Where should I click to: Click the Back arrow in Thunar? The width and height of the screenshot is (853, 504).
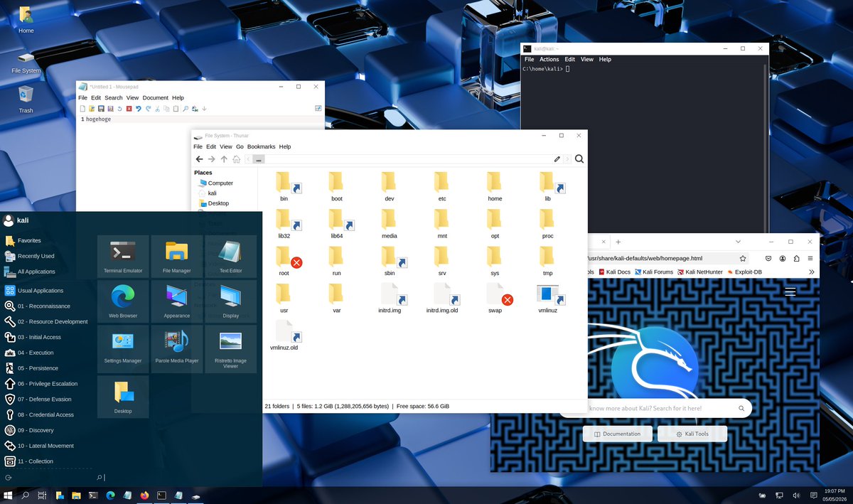pos(199,159)
